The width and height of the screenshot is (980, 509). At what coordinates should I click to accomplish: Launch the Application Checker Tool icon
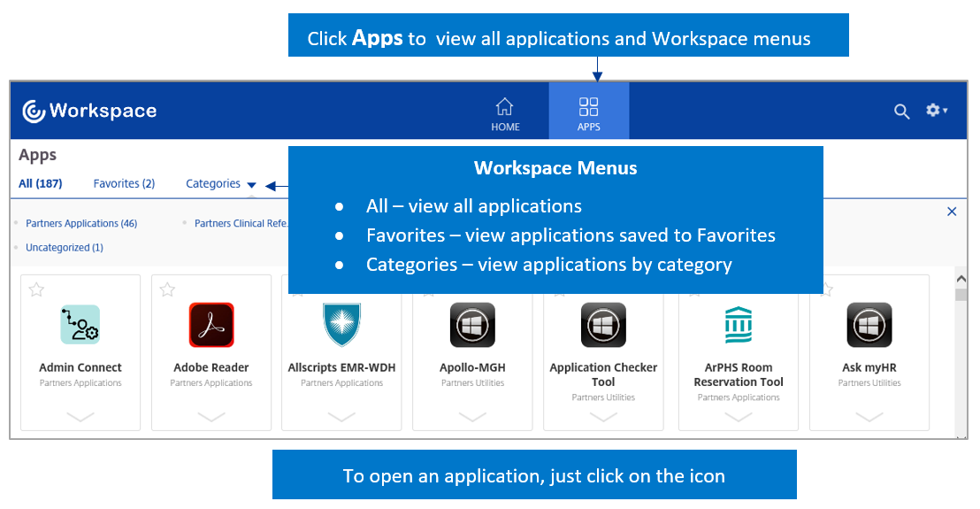click(x=603, y=325)
